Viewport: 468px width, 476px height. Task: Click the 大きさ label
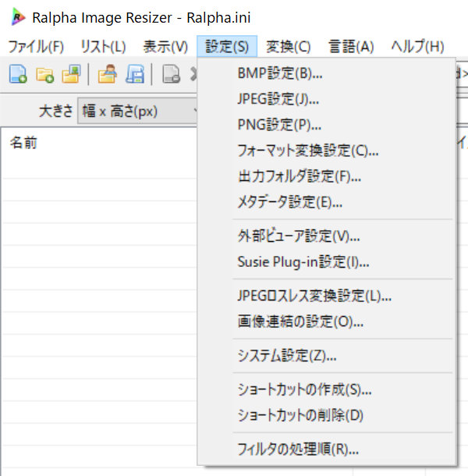pyautogui.click(x=56, y=111)
